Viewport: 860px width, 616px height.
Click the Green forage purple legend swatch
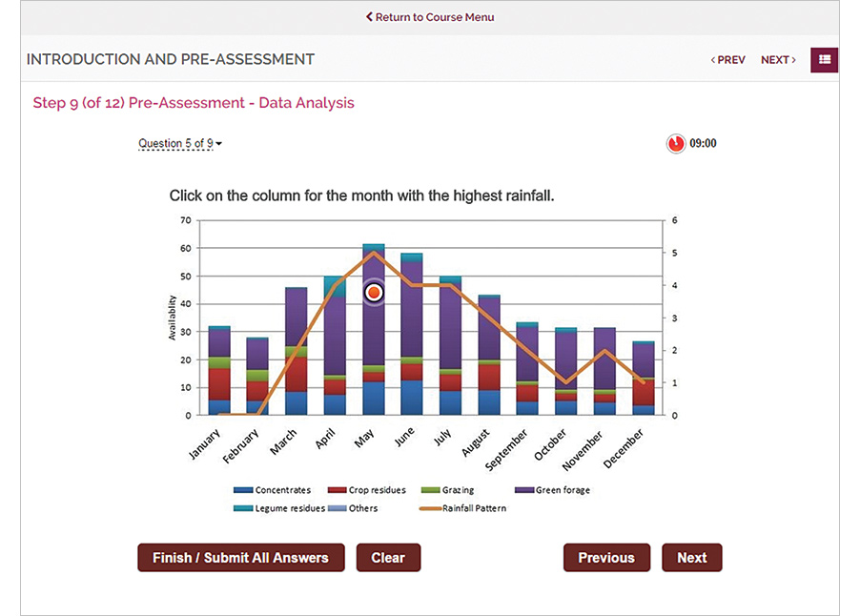[525, 490]
